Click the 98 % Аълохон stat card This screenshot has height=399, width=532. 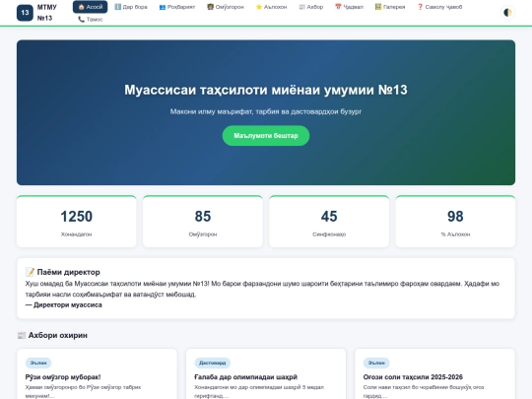pos(455,222)
